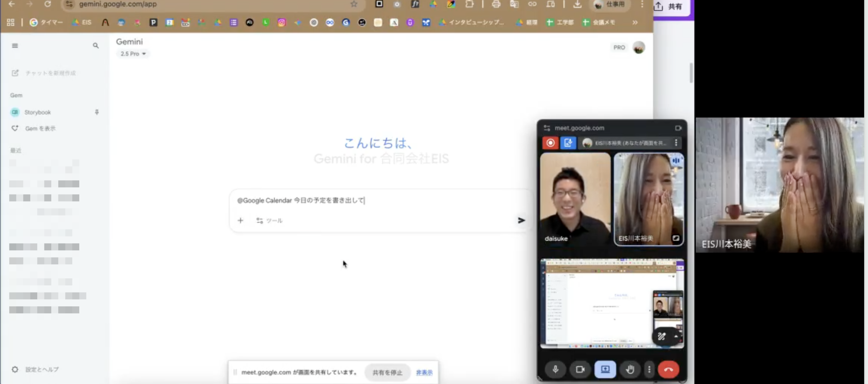Toggle the microphone in Meet window
The width and height of the screenshot is (868, 384).
[555, 369]
